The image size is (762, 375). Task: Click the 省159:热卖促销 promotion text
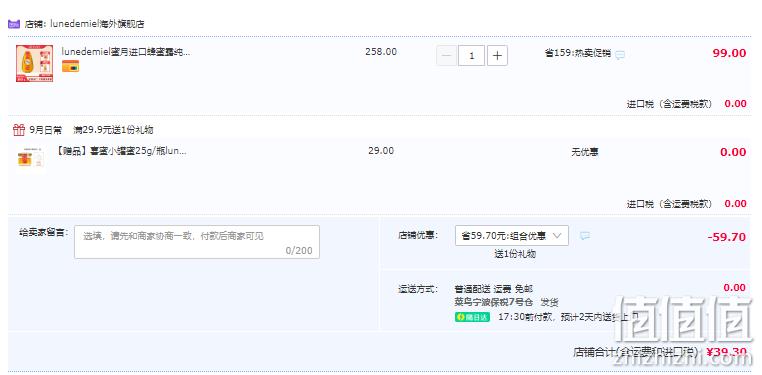[x=578, y=53]
